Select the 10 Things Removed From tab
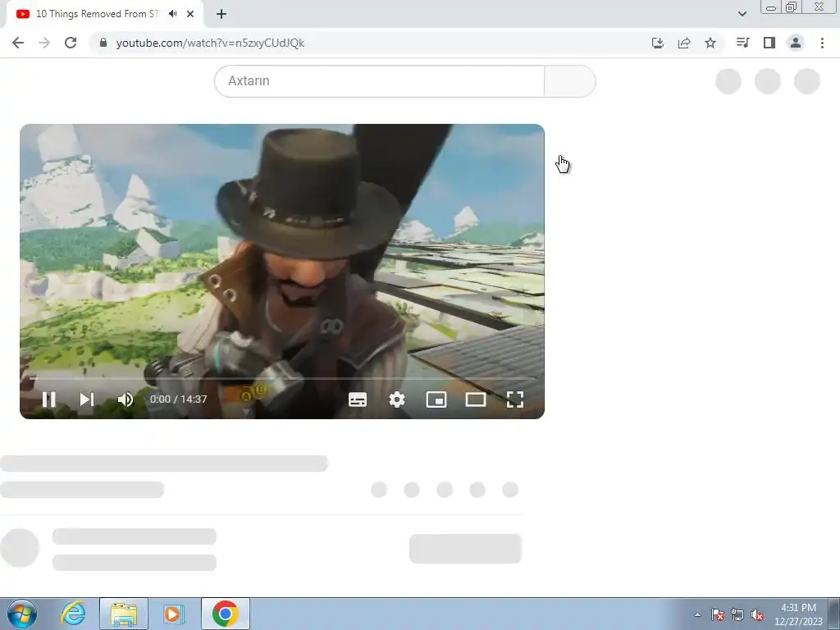Screen dimensions: 840x630 [x=97, y=14]
